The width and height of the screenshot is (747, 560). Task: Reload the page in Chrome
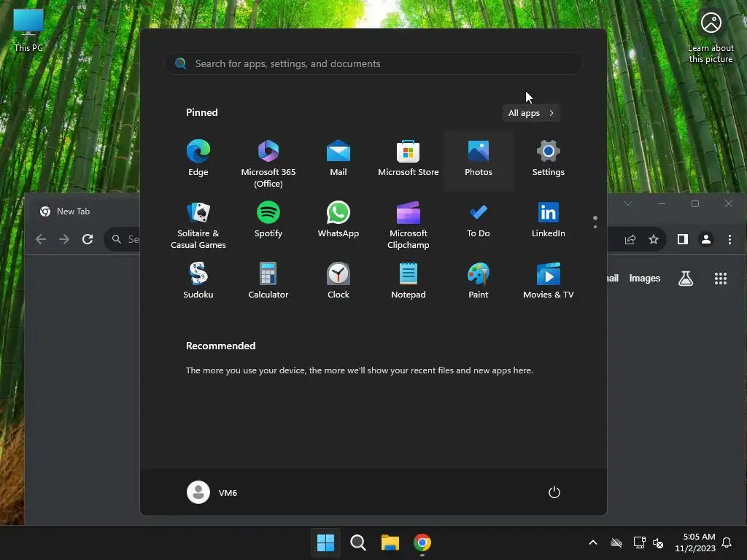coord(88,239)
